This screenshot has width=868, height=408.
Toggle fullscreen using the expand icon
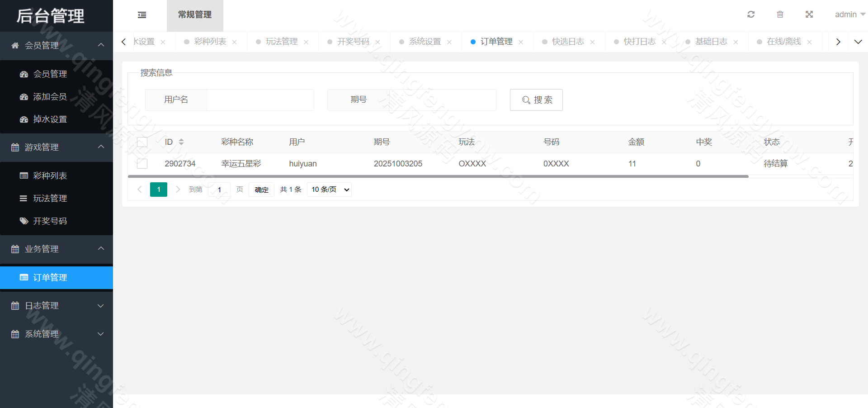point(809,14)
